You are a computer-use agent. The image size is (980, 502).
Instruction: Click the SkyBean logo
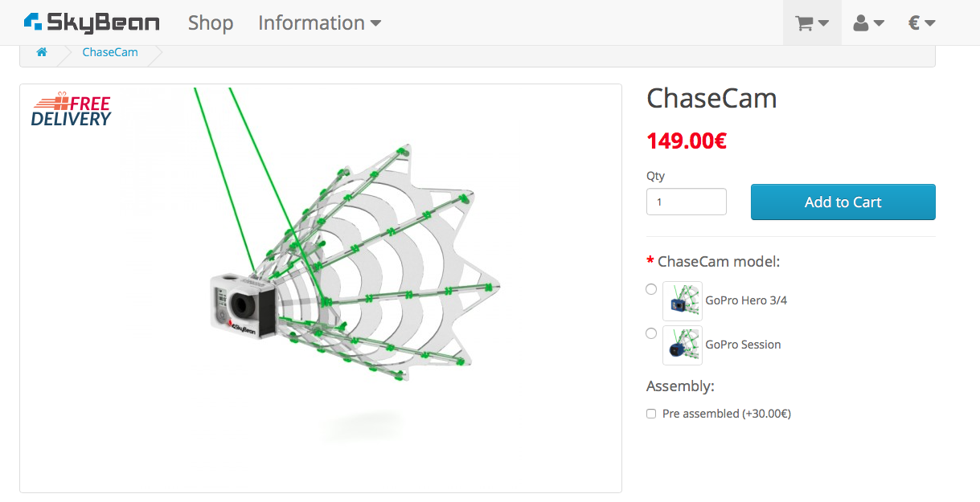click(92, 22)
